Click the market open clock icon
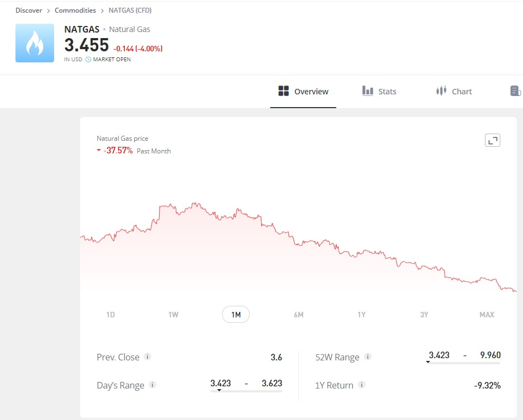This screenshot has width=523, height=420. pos(88,60)
